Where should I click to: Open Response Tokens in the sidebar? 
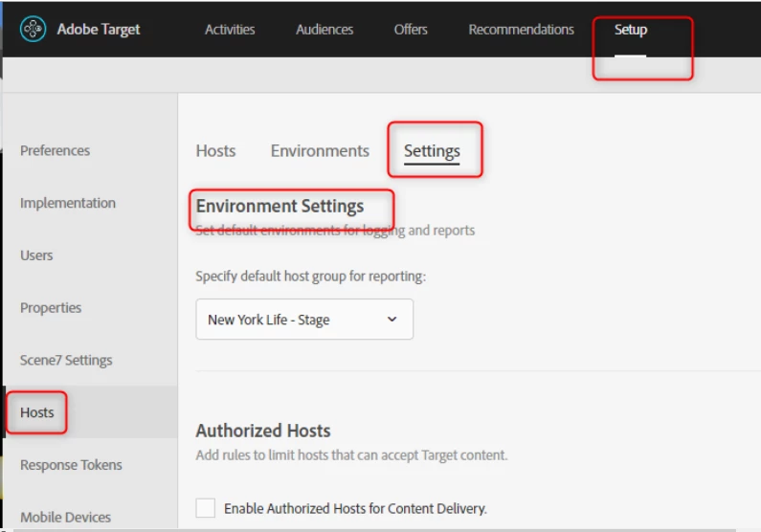(71, 465)
